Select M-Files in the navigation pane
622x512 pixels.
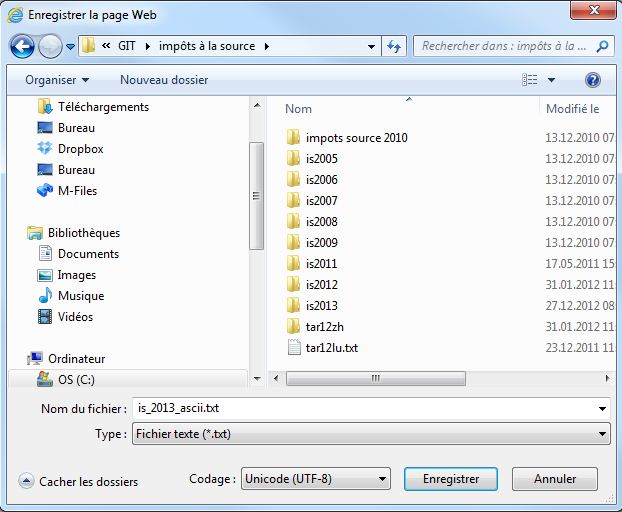tap(77, 191)
